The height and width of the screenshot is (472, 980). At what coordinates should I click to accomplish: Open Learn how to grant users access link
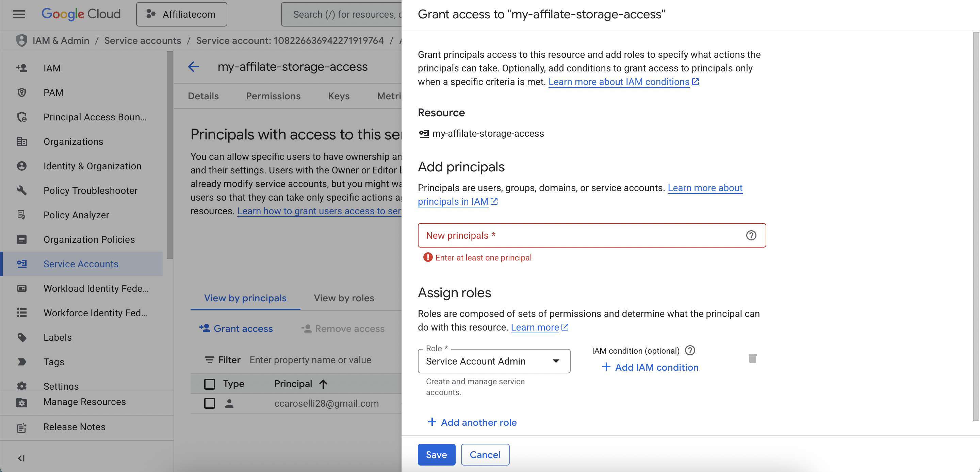319,211
